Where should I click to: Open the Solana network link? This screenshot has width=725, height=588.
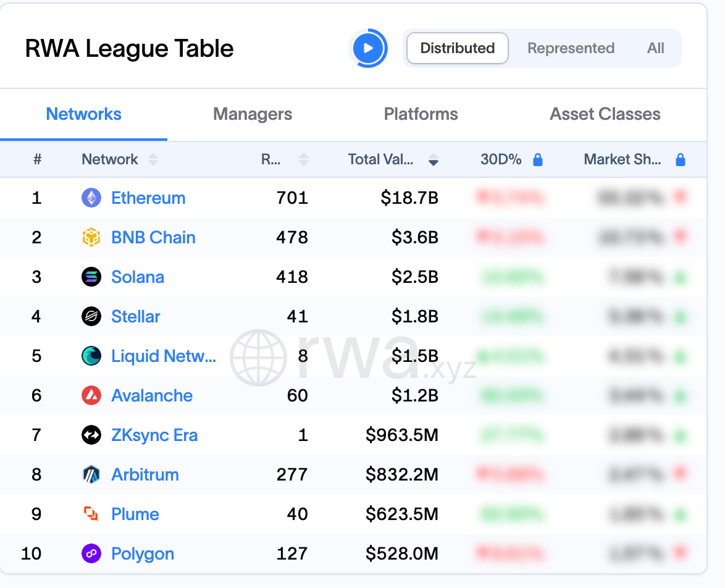click(138, 277)
